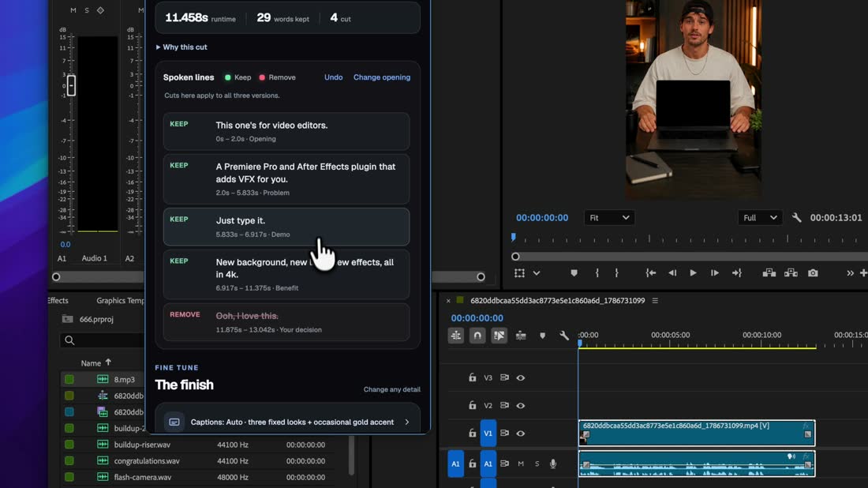The width and height of the screenshot is (868, 488).
Task: Select the sequence tab in timeline
Action: click(557, 301)
